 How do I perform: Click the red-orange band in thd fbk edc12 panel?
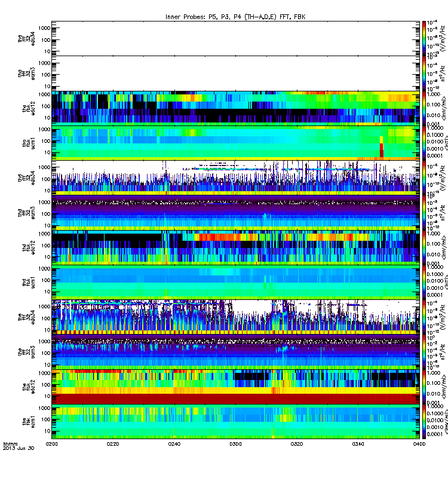[x=219, y=237]
